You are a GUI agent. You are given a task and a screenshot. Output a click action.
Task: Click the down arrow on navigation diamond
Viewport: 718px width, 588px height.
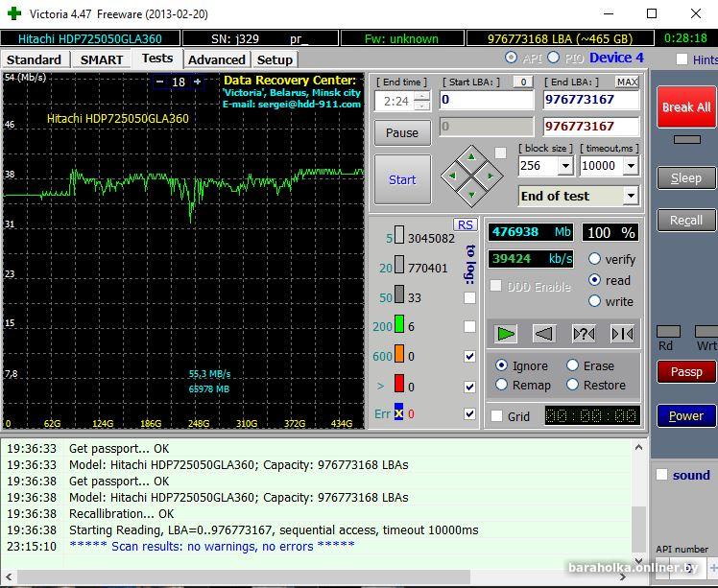[x=471, y=195]
